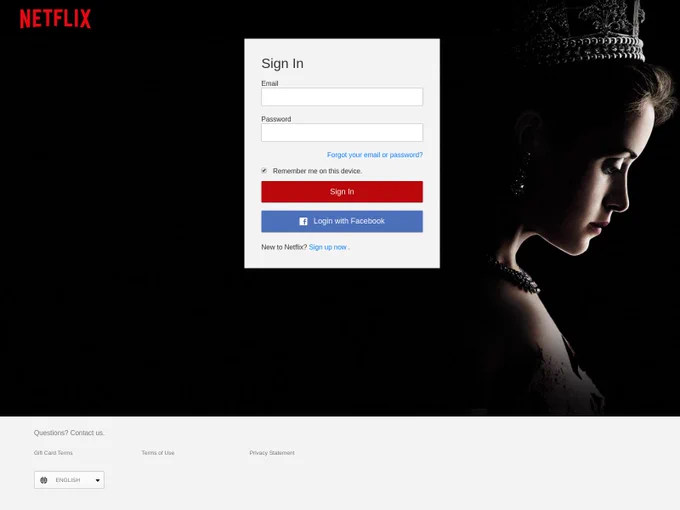The image size is (680, 510).
Task: Open Questions? Contact us link
Action: (x=69, y=433)
